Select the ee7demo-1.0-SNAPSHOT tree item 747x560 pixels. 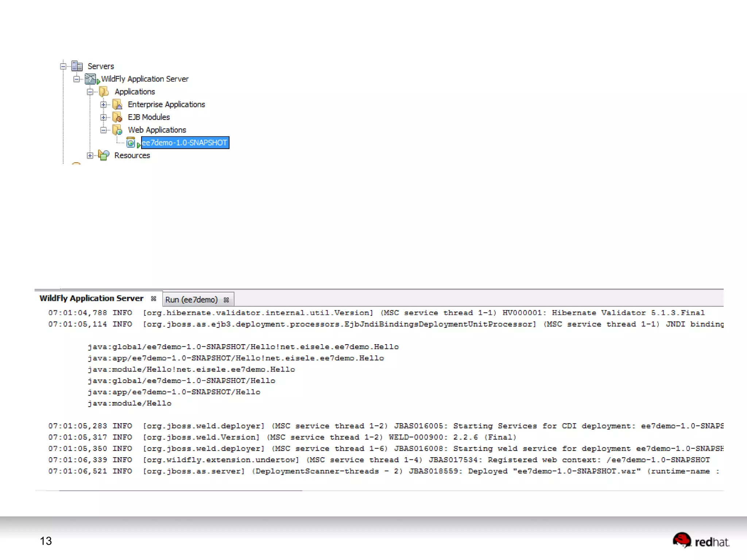coord(185,143)
